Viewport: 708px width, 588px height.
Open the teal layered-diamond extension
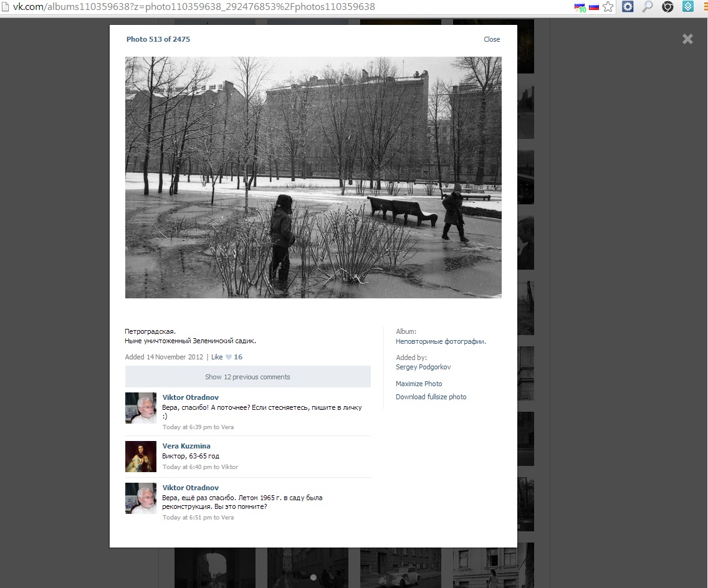688,7
